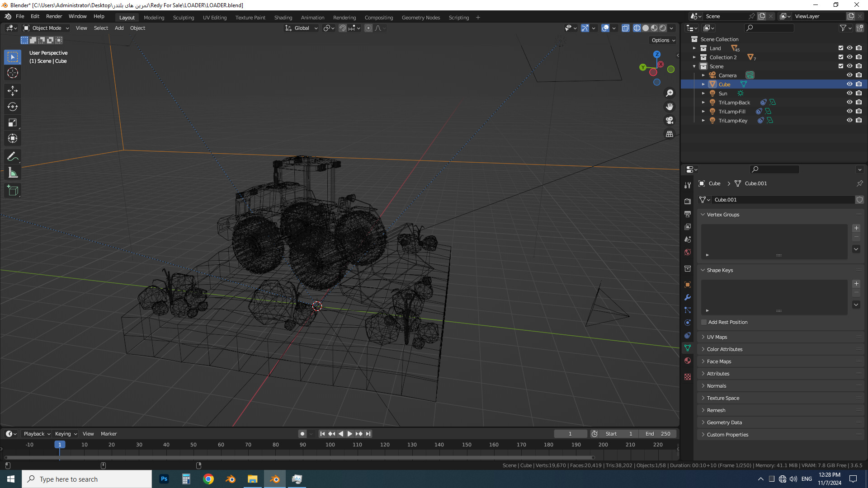Toggle proportional editing
The image size is (868, 488).
[368, 28]
